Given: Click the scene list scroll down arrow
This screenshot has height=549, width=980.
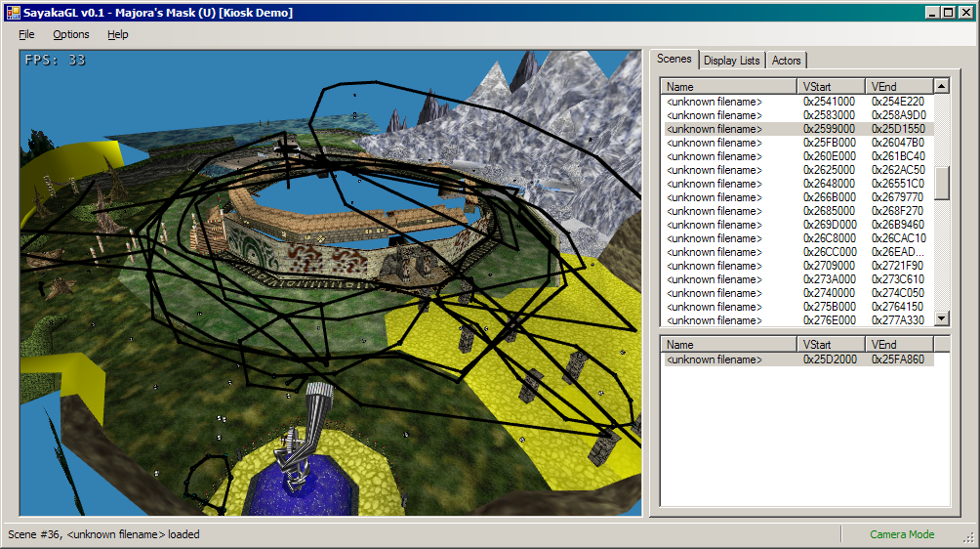Looking at the screenshot, I should [941, 318].
